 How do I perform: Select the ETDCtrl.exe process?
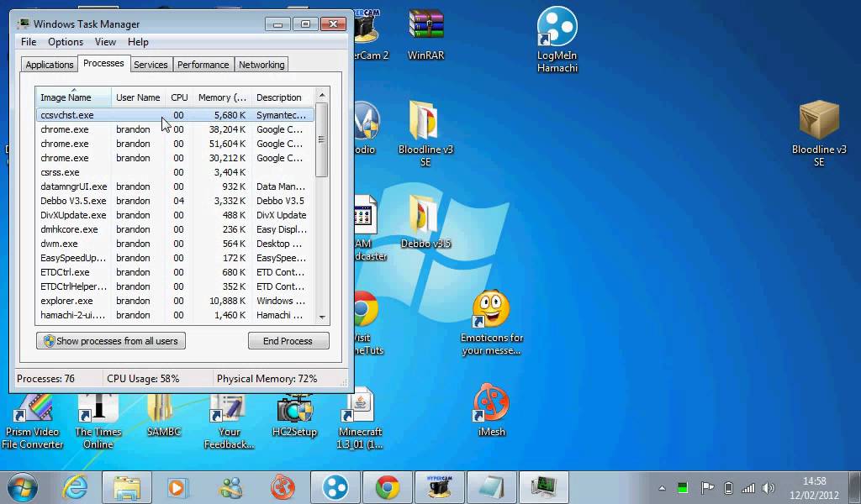coord(175,272)
